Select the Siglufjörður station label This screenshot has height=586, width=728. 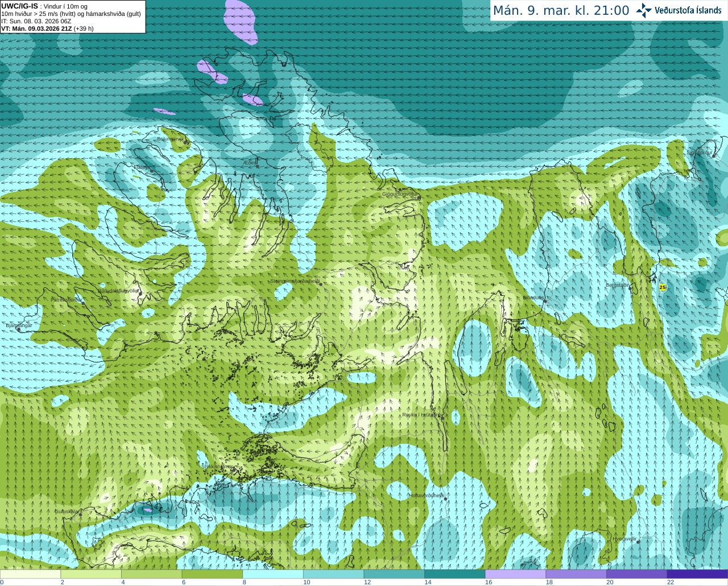pos(700,152)
